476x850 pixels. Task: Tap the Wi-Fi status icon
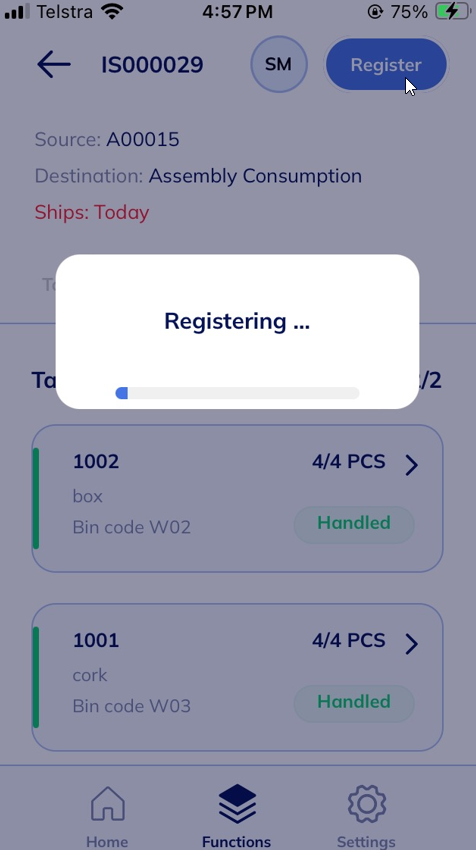[113, 11]
